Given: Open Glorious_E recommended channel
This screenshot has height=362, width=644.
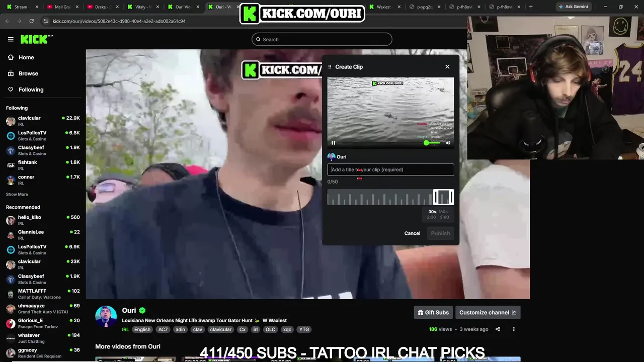Looking at the screenshot, I should [43, 323].
